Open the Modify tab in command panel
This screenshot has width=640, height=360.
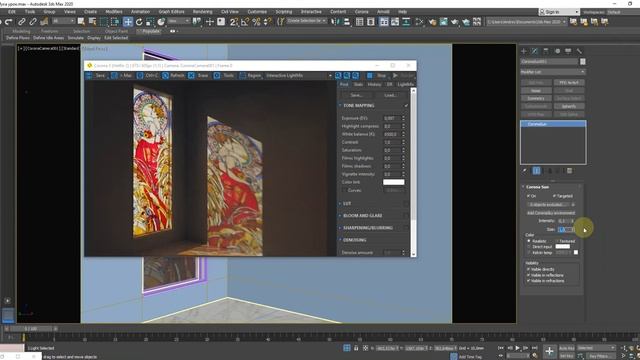click(535, 51)
